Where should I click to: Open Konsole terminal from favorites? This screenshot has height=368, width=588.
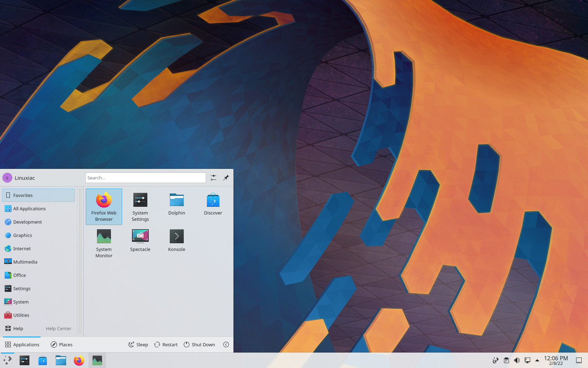(x=177, y=243)
